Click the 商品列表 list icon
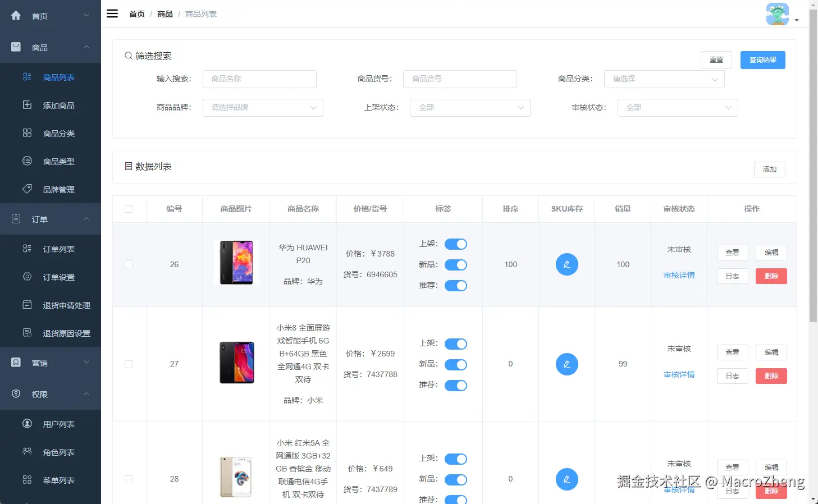This screenshot has height=504, width=818. click(x=27, y=77)
